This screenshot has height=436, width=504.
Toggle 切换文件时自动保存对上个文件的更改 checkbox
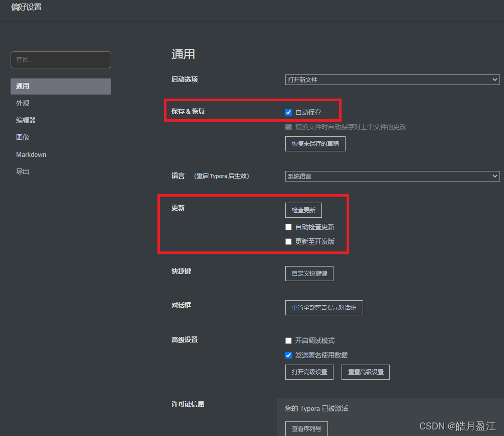288,127
